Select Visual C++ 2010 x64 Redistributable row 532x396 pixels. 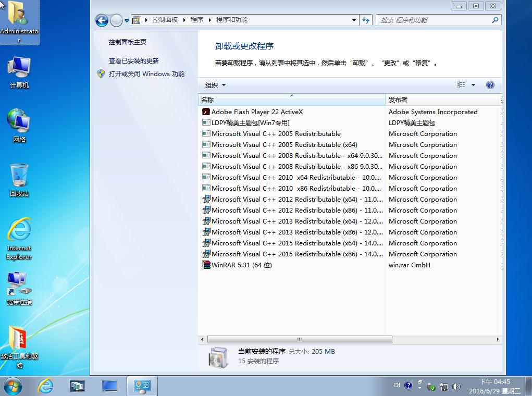click(x=350, y=177)
